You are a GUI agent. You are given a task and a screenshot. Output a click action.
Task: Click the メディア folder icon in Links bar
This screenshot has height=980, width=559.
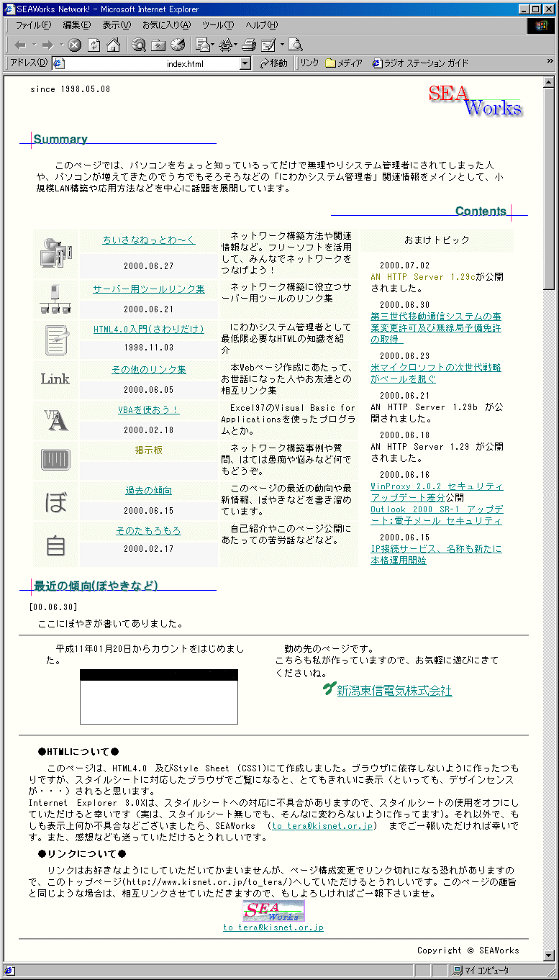point(330,63)
